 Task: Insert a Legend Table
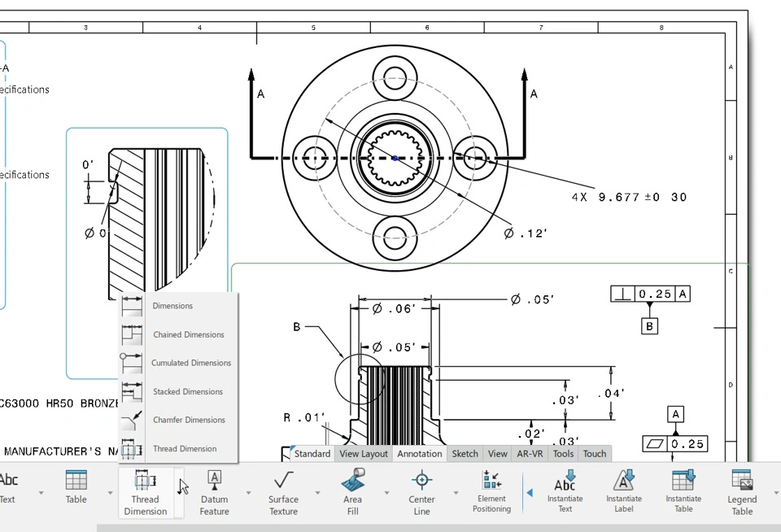[x=742, y=493]
